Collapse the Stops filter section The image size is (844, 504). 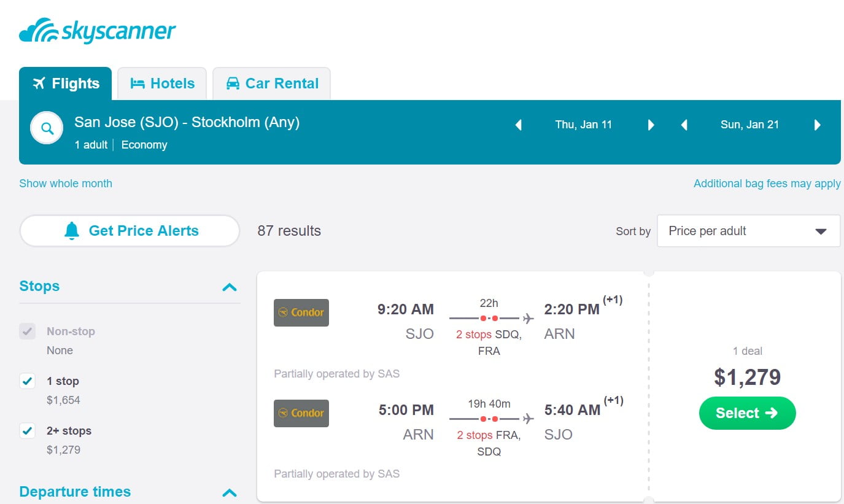(x=230, y=287)
